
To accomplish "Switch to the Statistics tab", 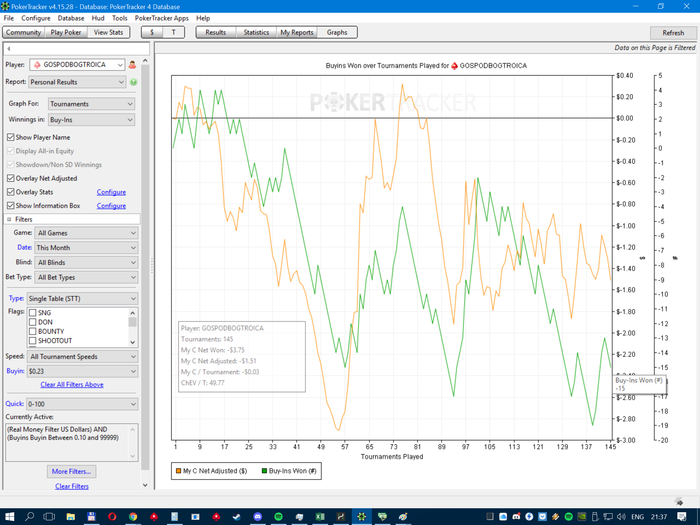I will click(x=256, y=33).
